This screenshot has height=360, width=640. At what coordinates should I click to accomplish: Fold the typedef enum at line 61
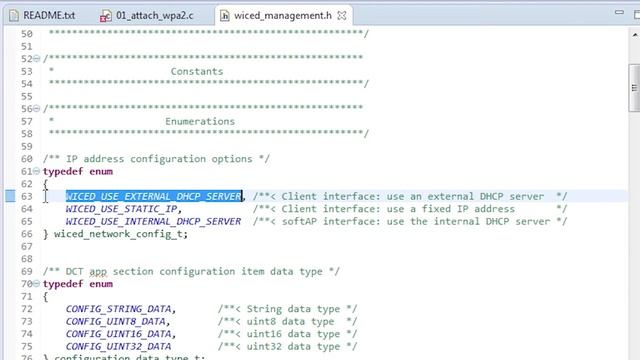click(37, 171)
